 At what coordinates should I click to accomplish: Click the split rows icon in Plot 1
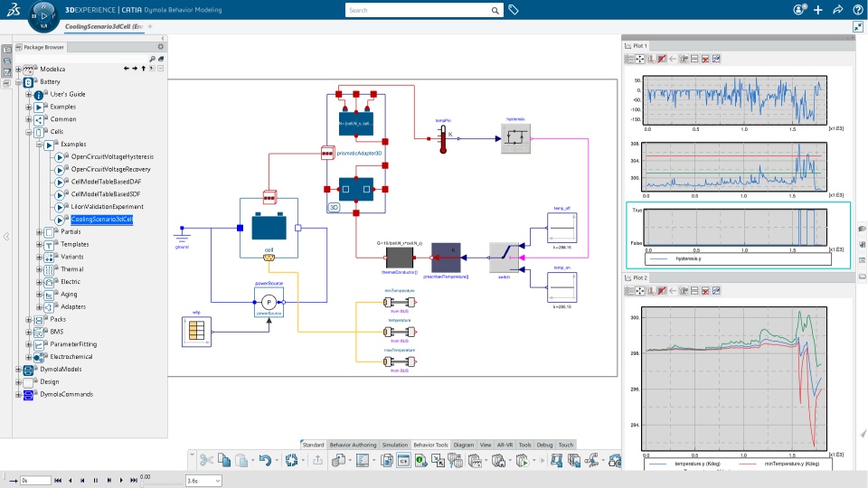[x=694, y=59]
